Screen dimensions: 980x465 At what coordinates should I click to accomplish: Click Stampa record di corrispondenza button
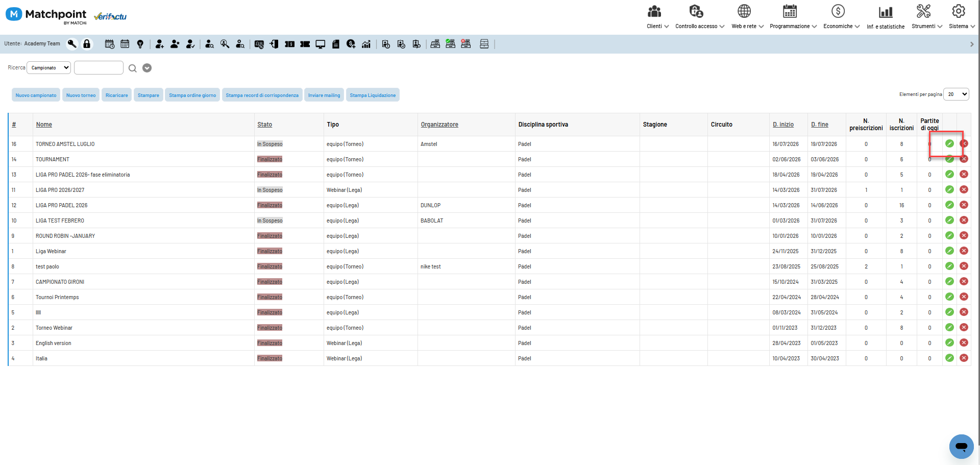coord(262,95)
